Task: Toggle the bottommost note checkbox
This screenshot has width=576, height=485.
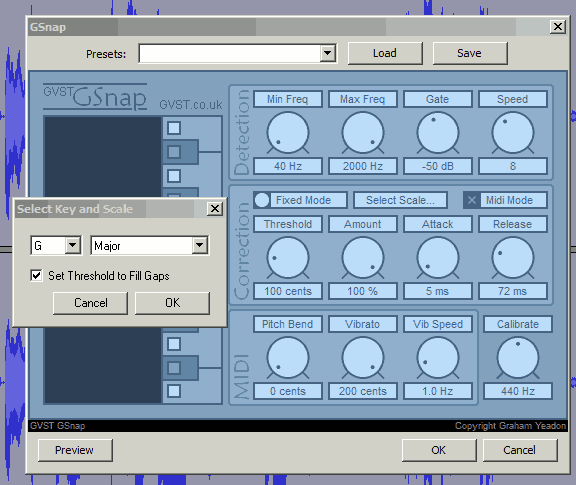Action: pos(174,391)
